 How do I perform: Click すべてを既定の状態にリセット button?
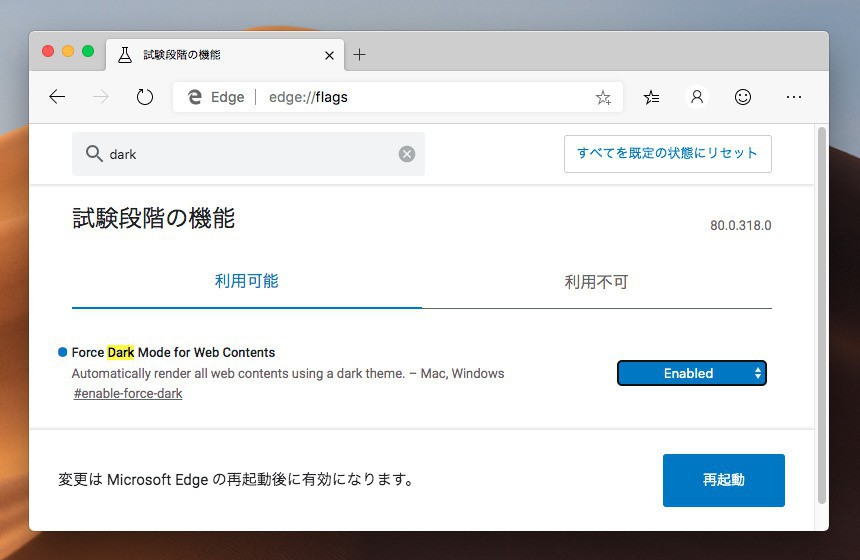(667, 154)
